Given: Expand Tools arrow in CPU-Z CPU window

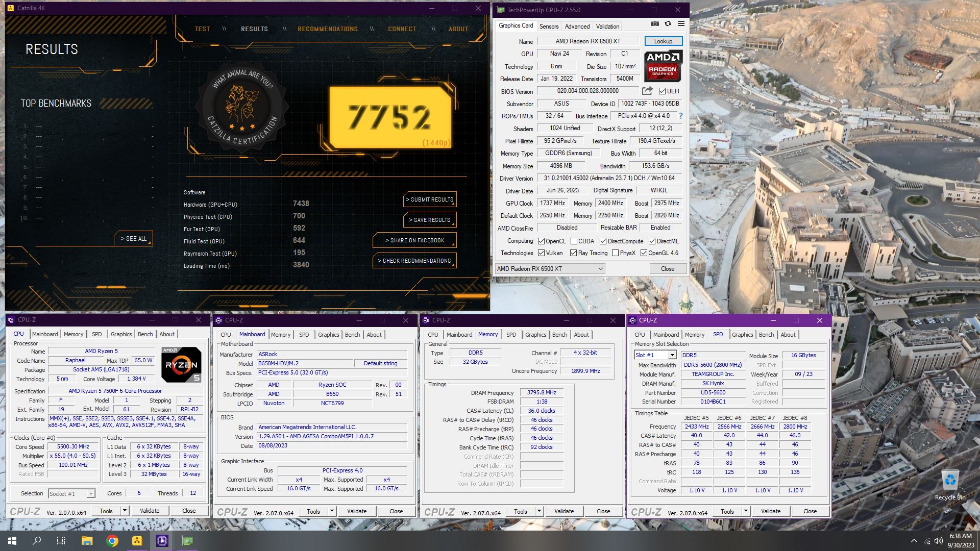Looking at the screenshot, I should (124, 511).
